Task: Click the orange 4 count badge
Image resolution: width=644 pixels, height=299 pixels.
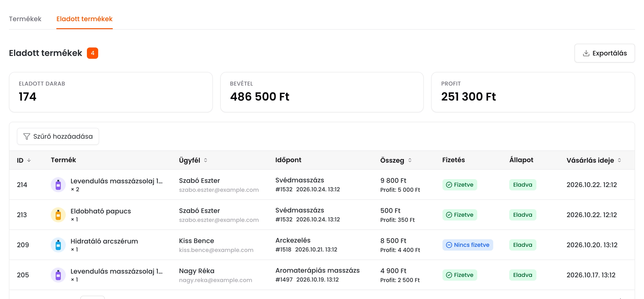Action: [93, 53]
